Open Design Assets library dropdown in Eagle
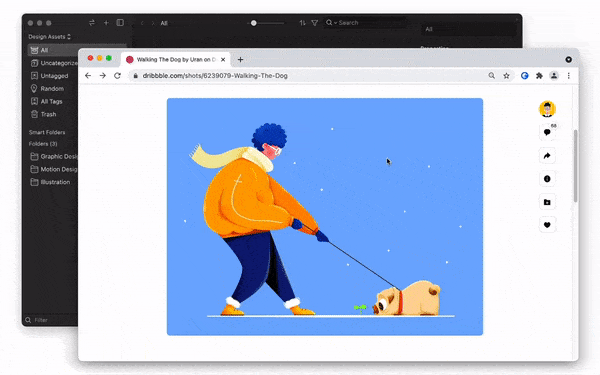 49,37
